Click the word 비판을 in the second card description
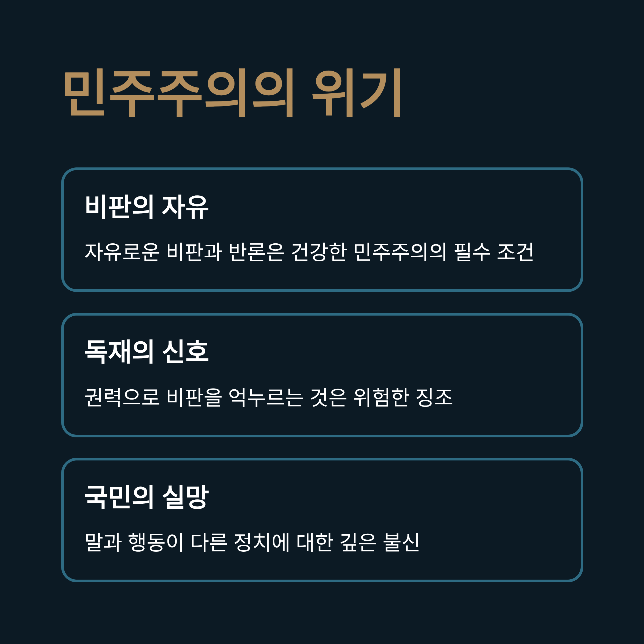Image resolution: width=644 pixels, height=644 pixels. (x=194, y=398)
